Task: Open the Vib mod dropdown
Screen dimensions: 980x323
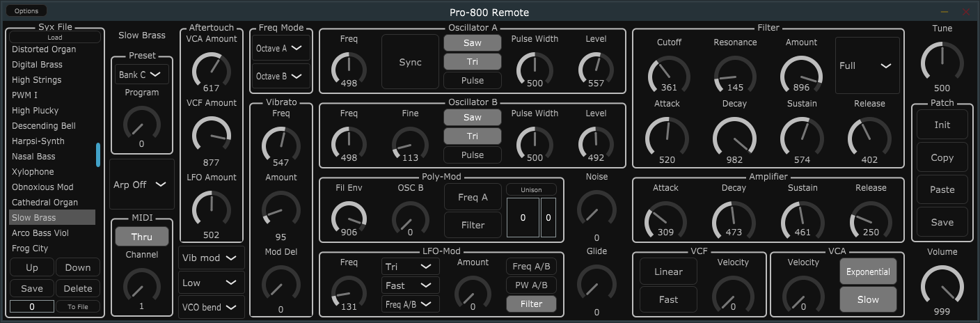Action: (x=212, y=258)
